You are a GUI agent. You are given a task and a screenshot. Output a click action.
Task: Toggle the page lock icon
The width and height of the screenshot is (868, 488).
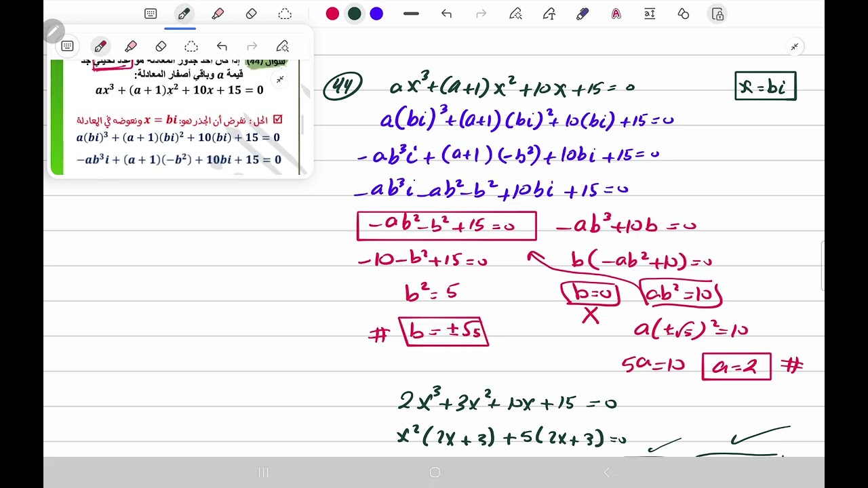coord(717,14)
